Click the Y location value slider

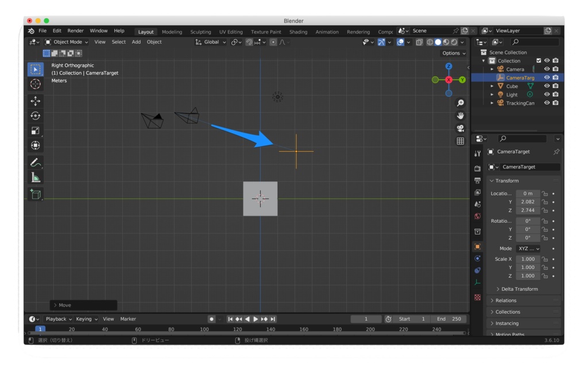click(x=527, y=202)
